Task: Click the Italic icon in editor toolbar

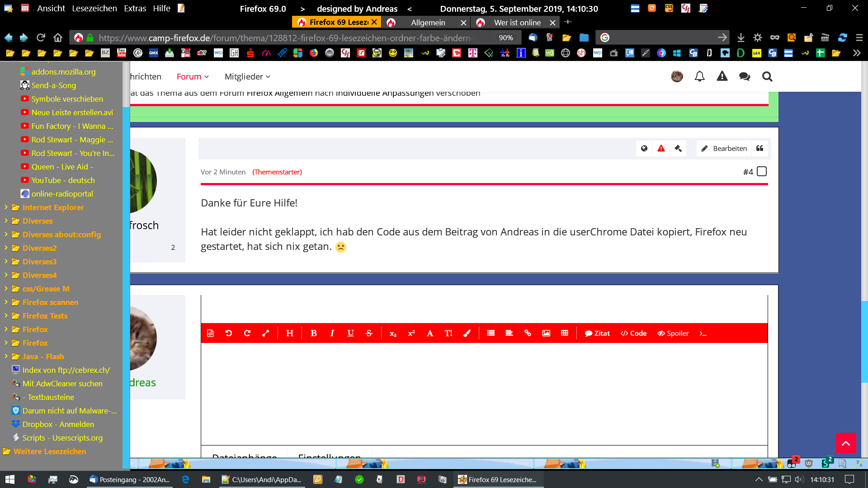Action: click(332, 333)
